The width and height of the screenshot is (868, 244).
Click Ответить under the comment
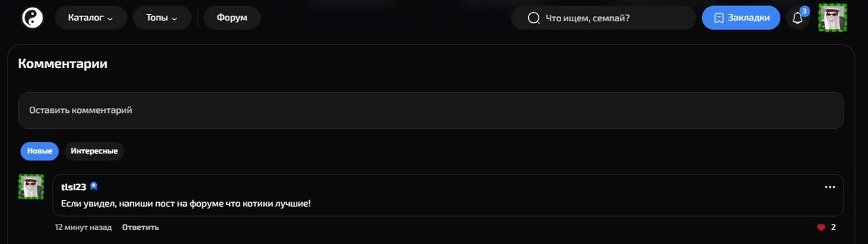coord(140,228)
